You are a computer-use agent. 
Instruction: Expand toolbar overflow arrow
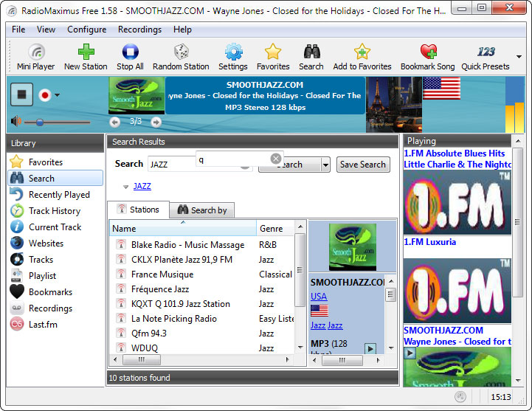(519, 57)
